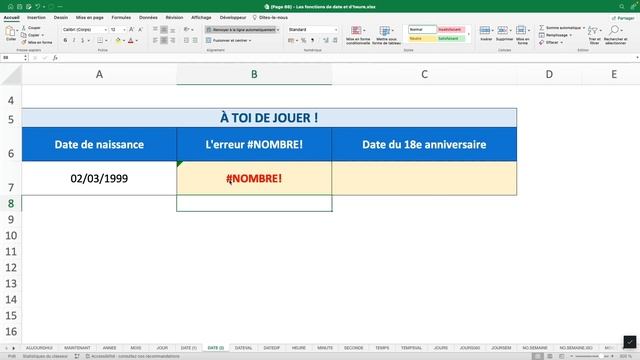
Task: Toggle align text left
Action: (155, 40)
